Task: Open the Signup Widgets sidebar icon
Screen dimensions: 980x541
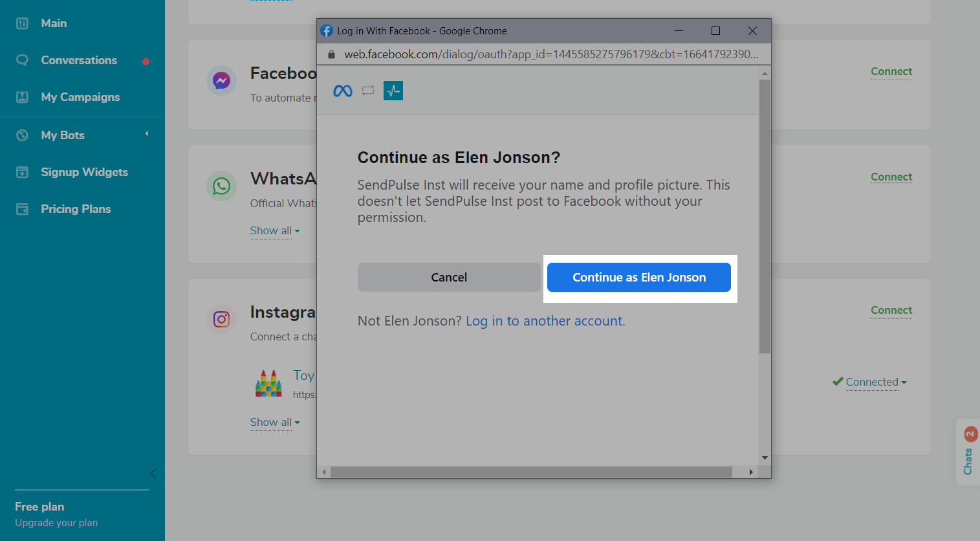Action: click(x=22, y=172)
